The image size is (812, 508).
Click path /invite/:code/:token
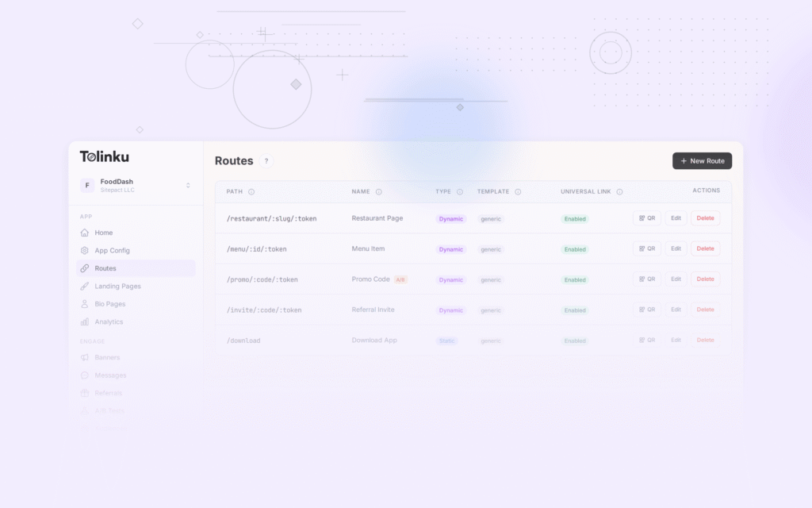point(263,310)
